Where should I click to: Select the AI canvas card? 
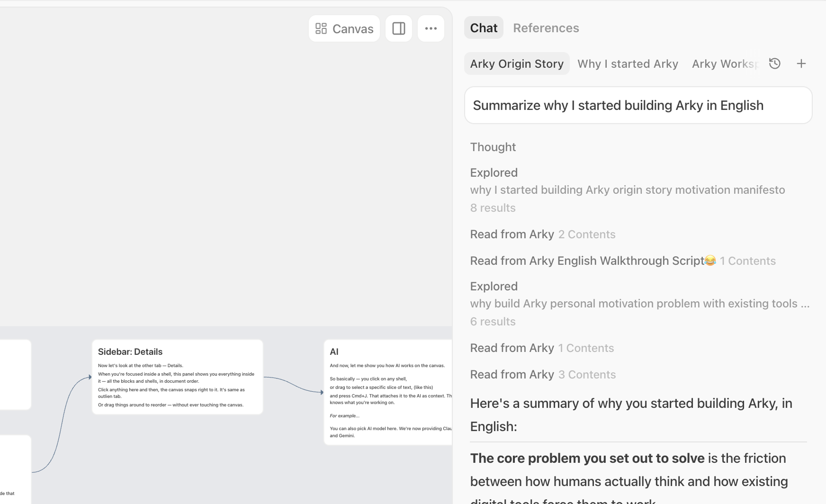pyautogui.click(x=387, y=392)
